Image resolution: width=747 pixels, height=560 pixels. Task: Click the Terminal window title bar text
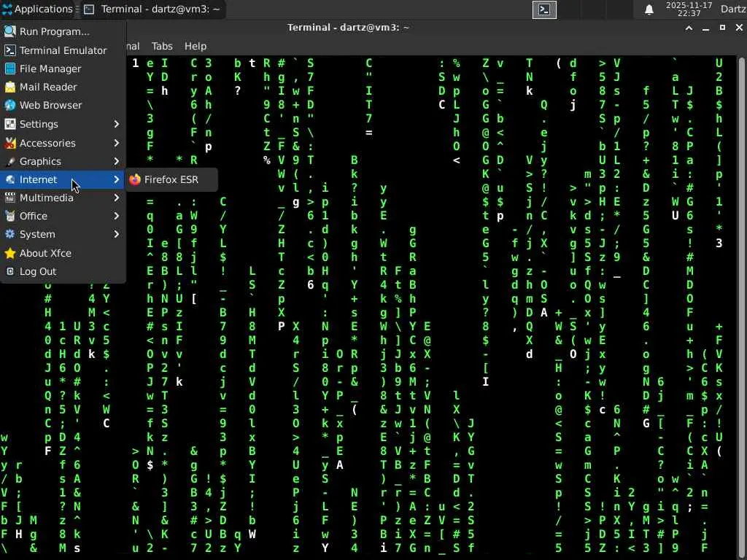click(348, 28)
